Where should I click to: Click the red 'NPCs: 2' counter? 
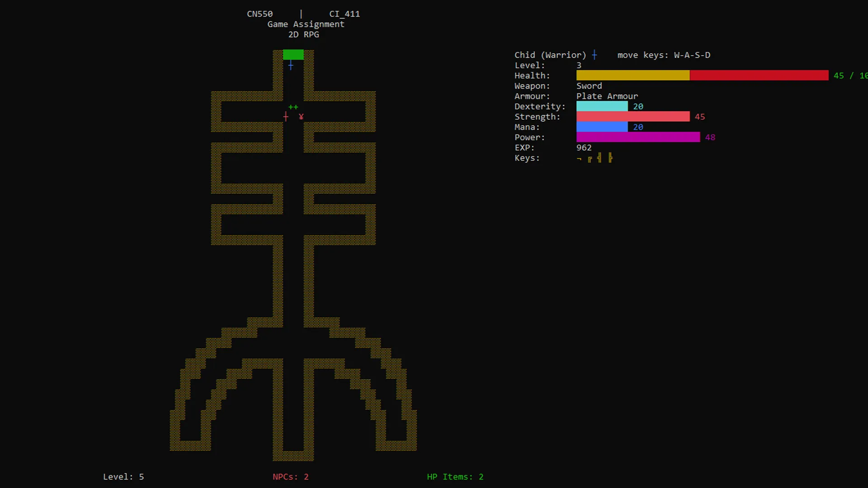(x=291, y=477)
